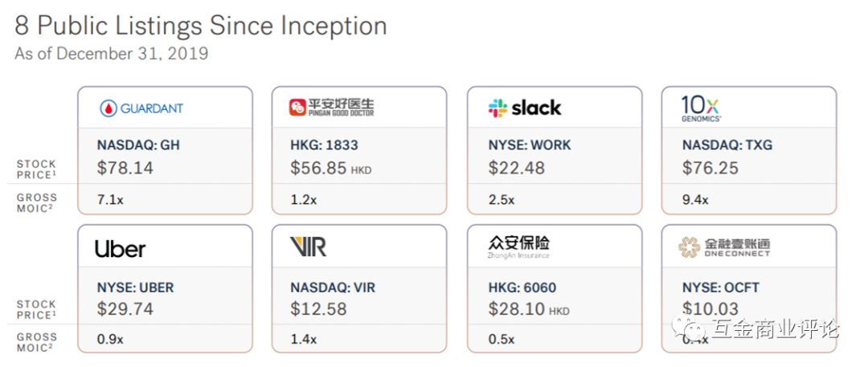
Task: Select the OneConnect logo
Action: point(723,247)
